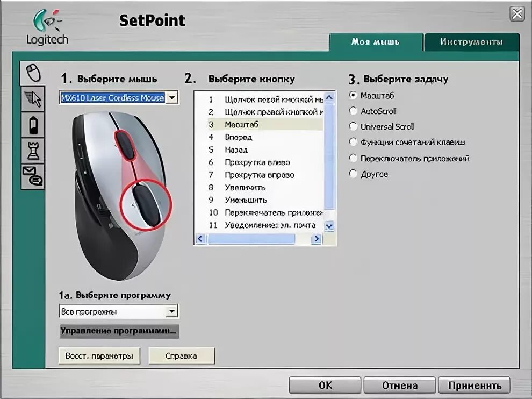This screenshot has width=532, height=399.
Task: Switch to the Инструменты tab
Action: click(472, 42)
